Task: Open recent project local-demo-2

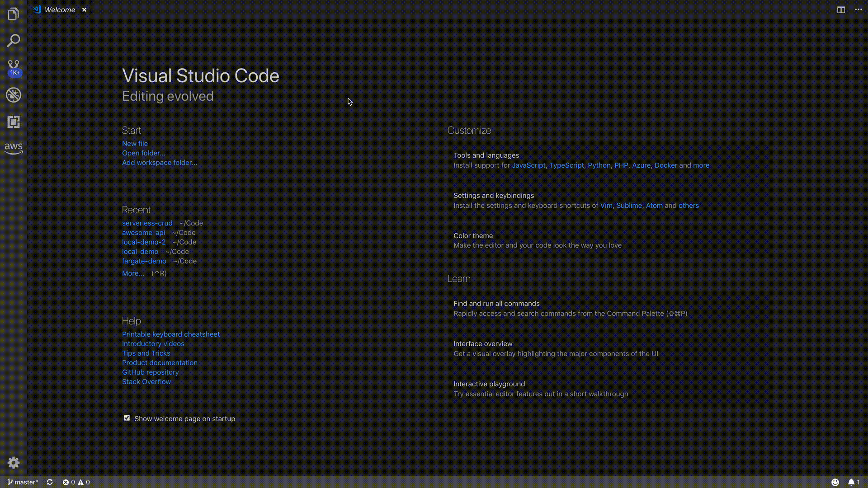Action: point(144,242)
